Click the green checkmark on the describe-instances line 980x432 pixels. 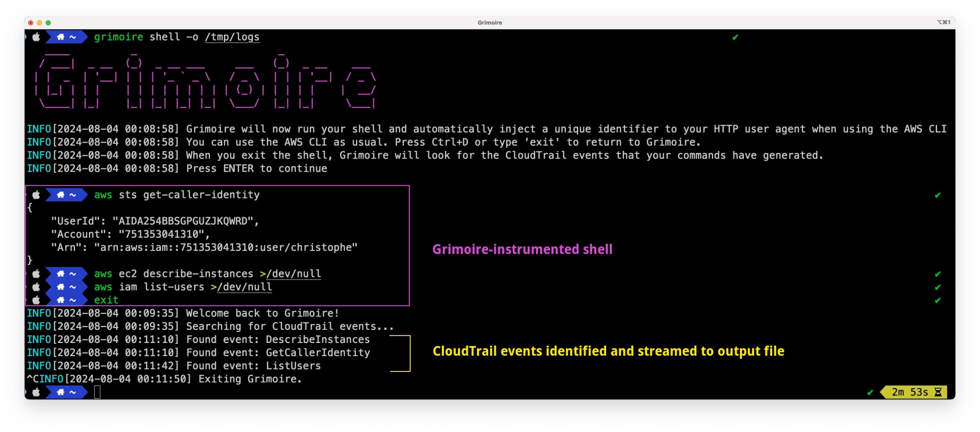[x=938, y=274]
